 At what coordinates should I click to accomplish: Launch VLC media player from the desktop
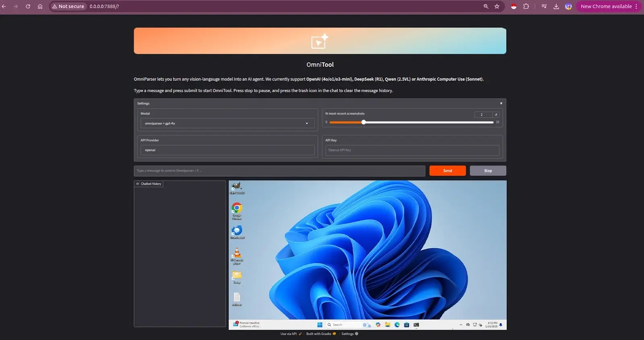[237, 253]
